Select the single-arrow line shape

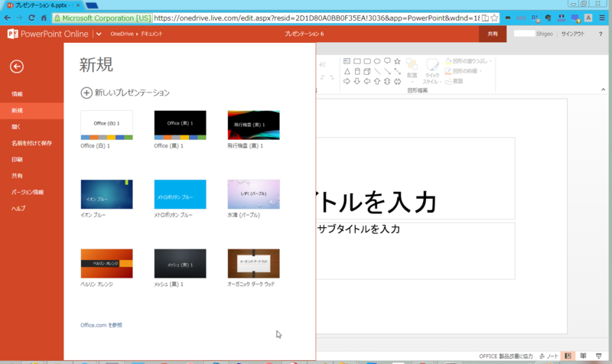pos(387,71)
